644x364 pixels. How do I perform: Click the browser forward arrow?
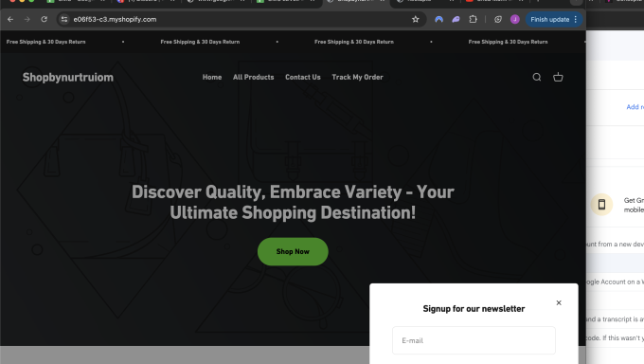[27, 19]
